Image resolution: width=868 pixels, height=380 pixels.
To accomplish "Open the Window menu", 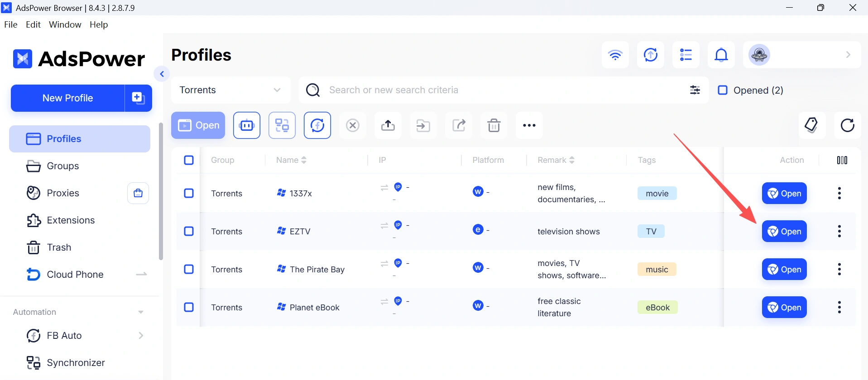I will [x=65, y=24].
